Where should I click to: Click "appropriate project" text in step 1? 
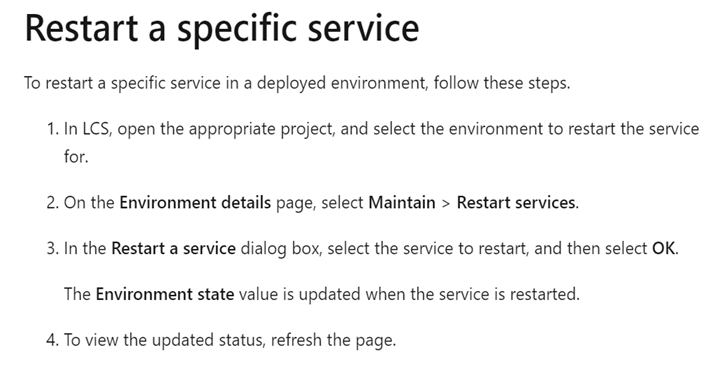(x=261, y=130)
